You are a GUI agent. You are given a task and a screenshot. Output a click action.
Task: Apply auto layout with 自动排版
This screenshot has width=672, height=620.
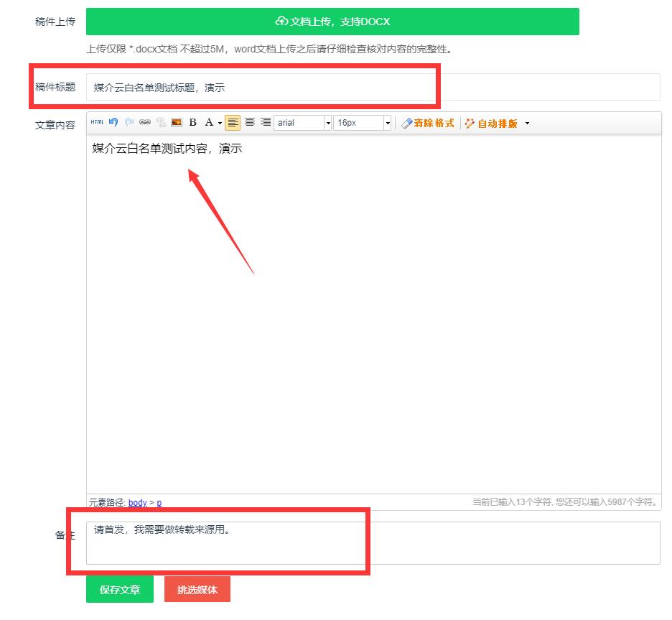[x=499, y=123]
